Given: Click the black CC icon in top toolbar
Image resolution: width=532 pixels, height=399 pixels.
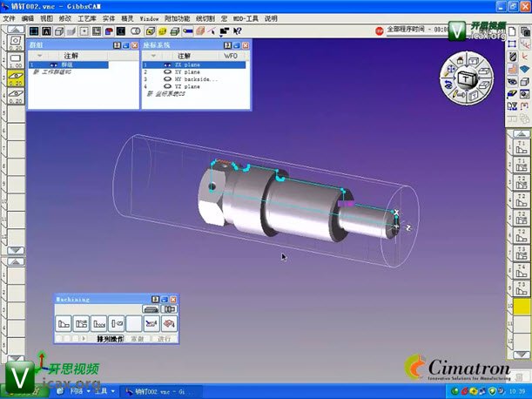Looking at the screenshot, I should (121, 31).
